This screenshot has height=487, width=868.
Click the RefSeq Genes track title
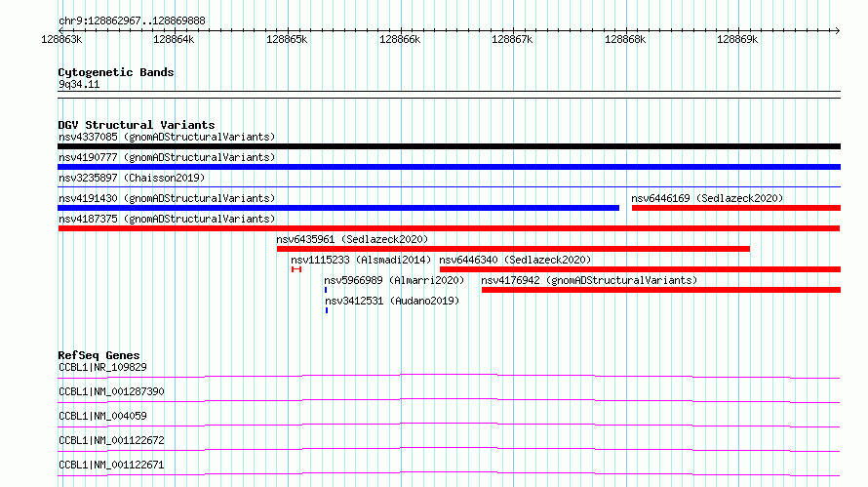tap(99, 355)
